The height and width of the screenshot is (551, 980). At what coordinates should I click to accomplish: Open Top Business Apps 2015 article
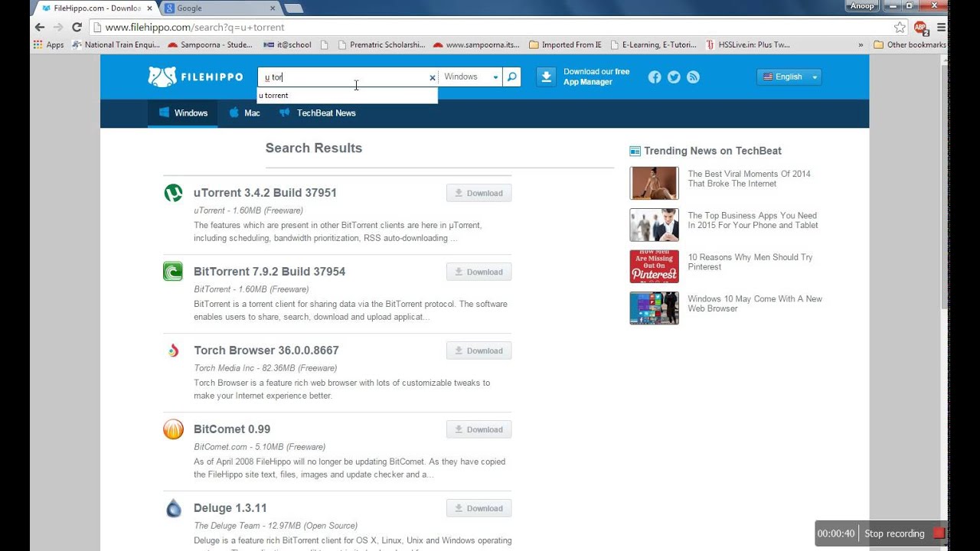pyautogui.click(x=753, y=220)
